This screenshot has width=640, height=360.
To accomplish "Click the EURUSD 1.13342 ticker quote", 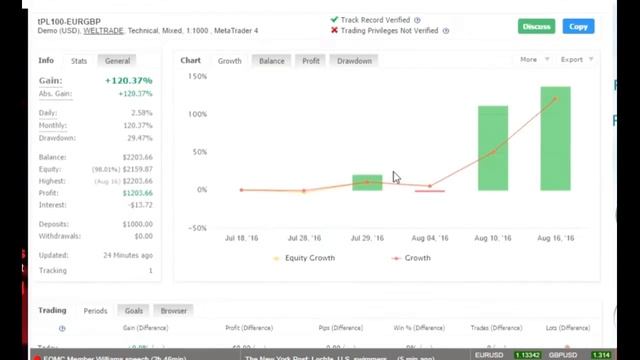I will click(508, 356).
